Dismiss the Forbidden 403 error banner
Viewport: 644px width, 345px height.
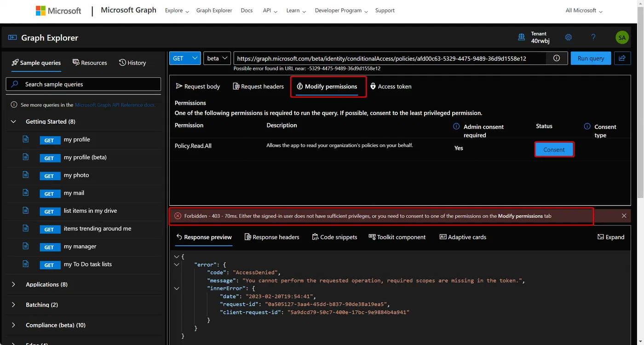(x=624, y=216)
